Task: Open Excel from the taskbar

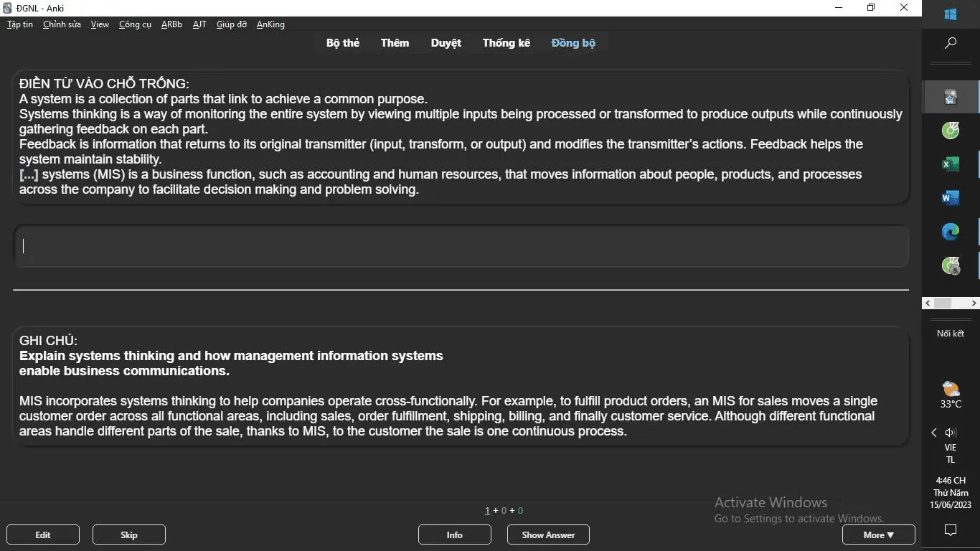Action: 951,164
